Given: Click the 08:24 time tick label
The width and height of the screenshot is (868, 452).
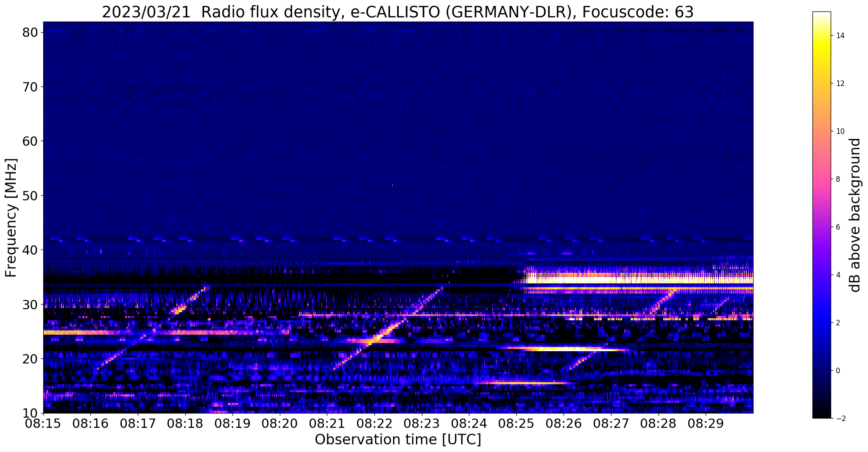Looking at the screenshot, I should [x=469, y=424].
